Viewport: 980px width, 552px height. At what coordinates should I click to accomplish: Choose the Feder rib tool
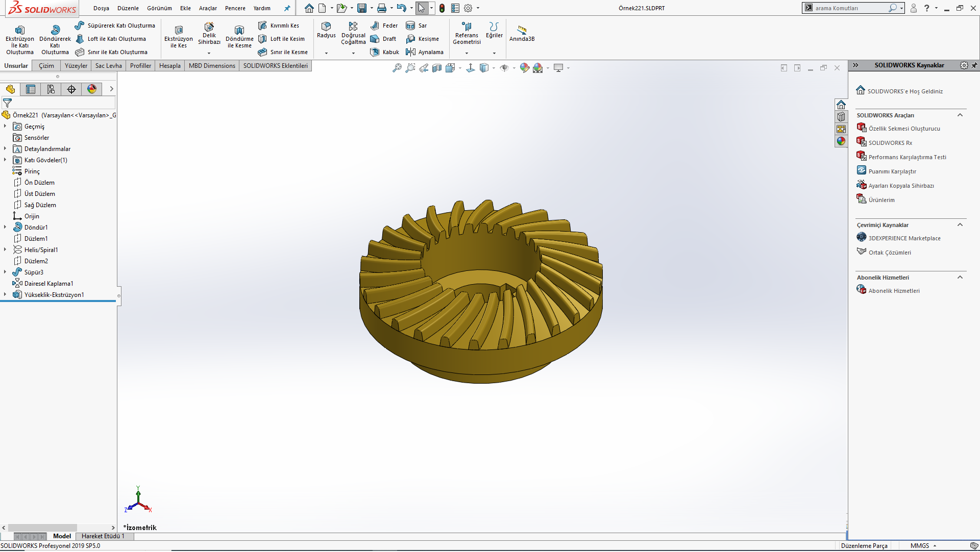click(384, 26)
